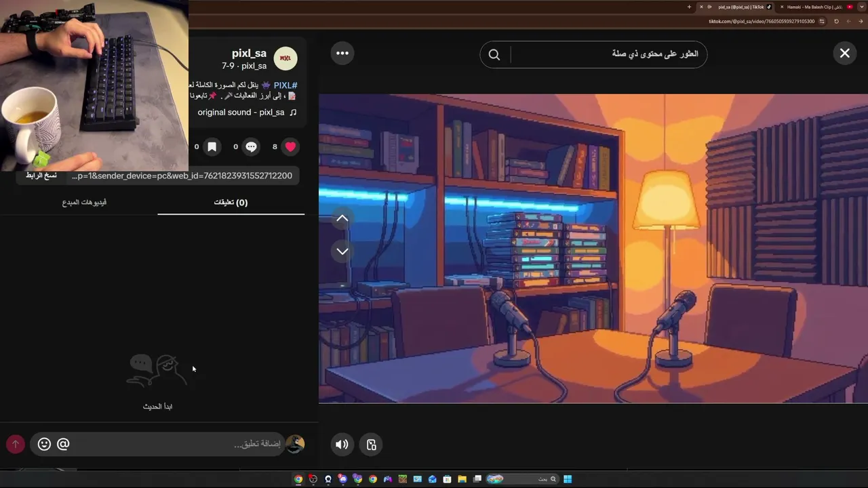The width and height of the screenshot is (868, 488).
Task: Save the video with the bookmark icon
Action: (x=212, y=146)
